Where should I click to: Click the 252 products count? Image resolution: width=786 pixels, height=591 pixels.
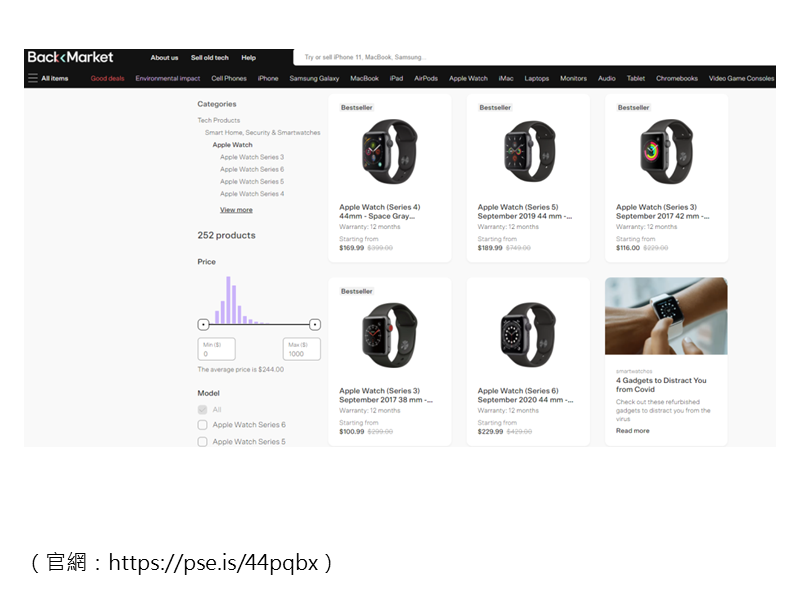coord(226,235)
